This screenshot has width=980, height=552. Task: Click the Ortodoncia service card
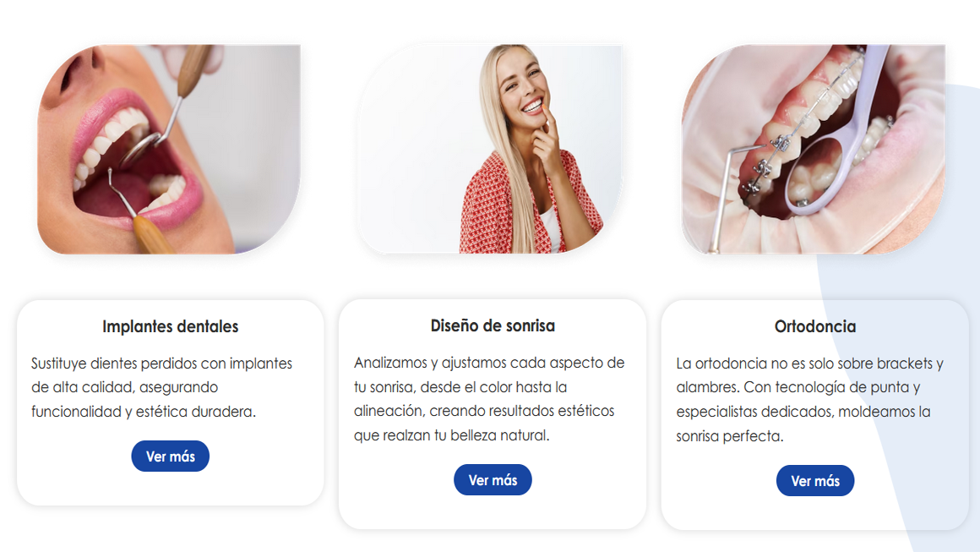(x=815, y=415)
